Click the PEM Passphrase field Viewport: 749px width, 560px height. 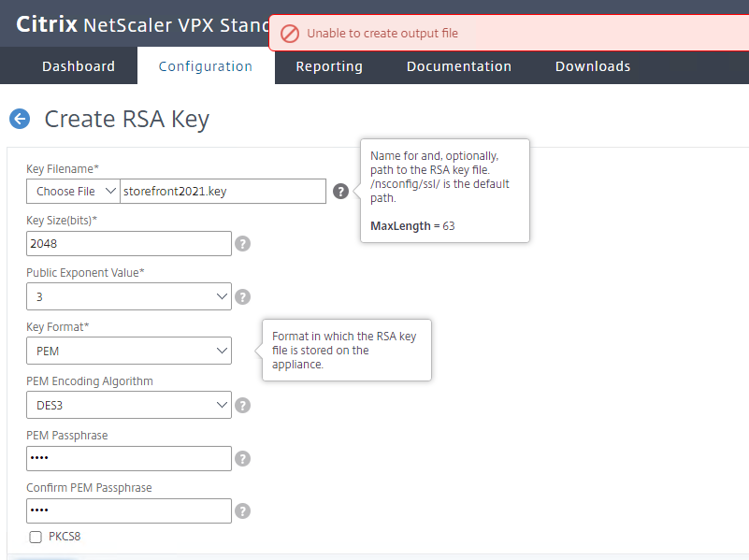point(128,458)
